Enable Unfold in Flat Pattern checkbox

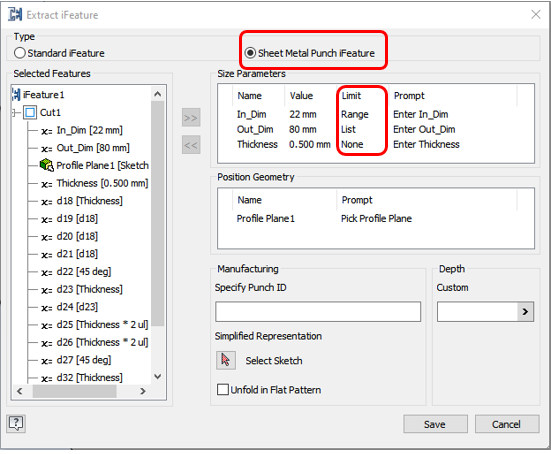pyautogui.click(x=223, y=389)
